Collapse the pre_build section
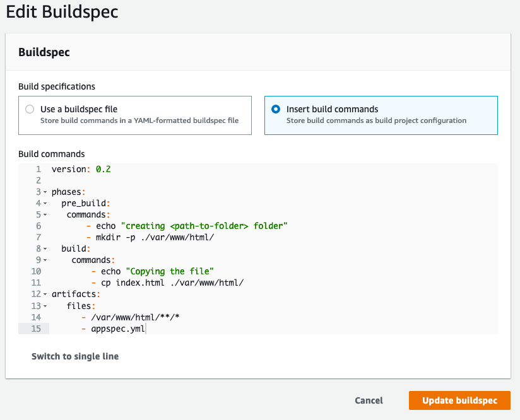Screen dimensions: 520x420 click(x=45, y=203)
